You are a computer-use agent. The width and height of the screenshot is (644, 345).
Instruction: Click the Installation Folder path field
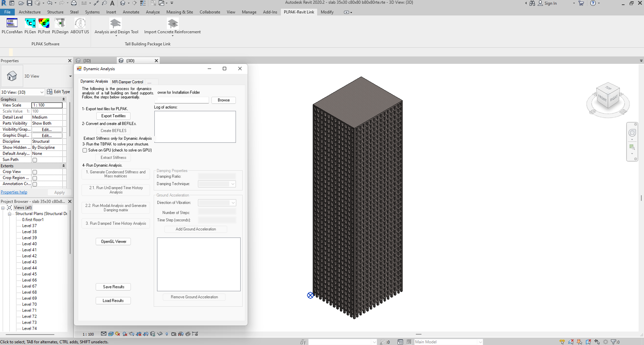pyautogui.click(x=182, y=100)
